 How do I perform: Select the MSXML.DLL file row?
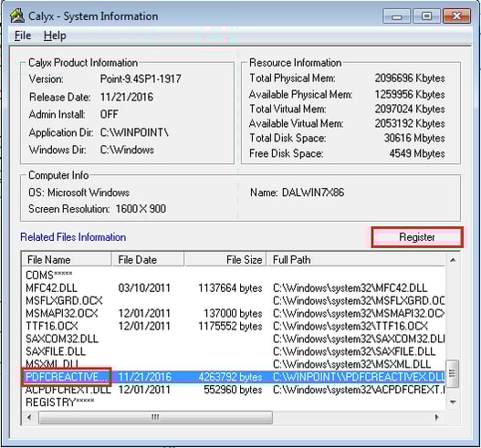pos(233,364)
